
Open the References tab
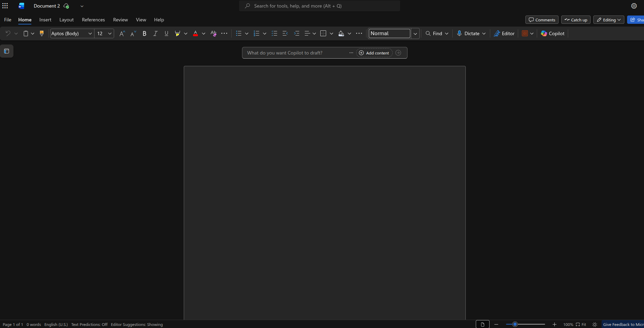click(x=93, y=20)
